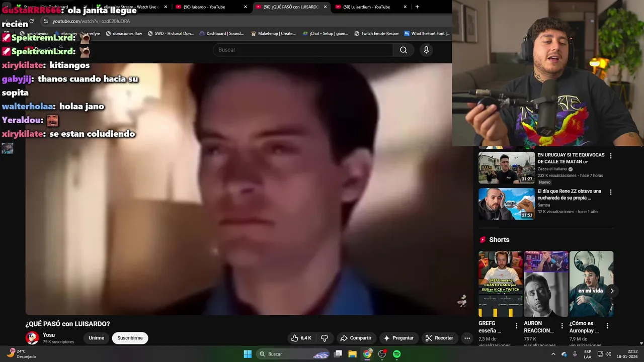
Task: Open a new browser tab
Action: [x=417, y=7]
